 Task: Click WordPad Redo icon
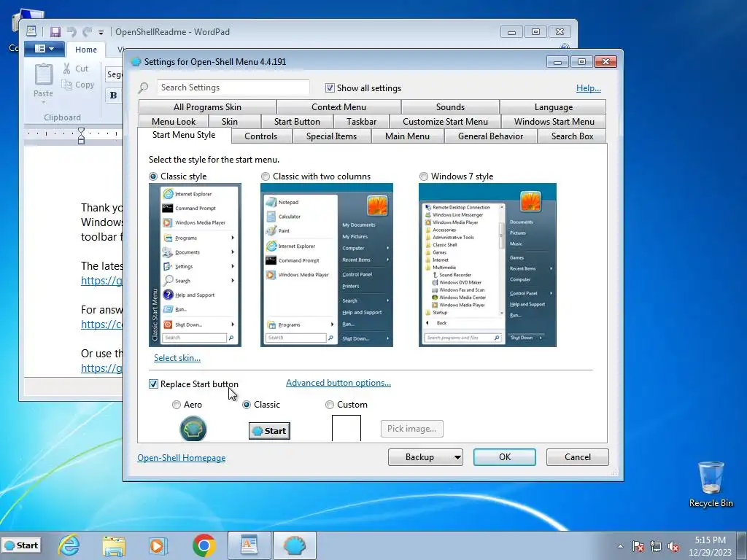click(x=87, y=32)
